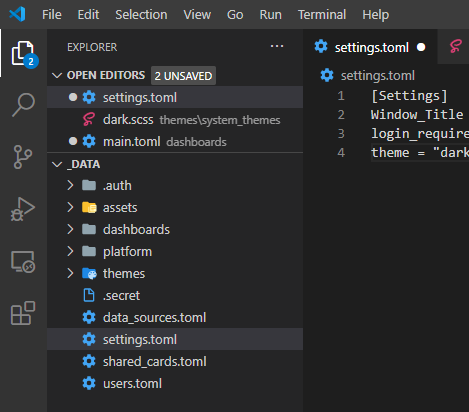Image resolution: width=469 pixels, height=412 pixels.
Task: Open the File menu
Action: (52, 15)
